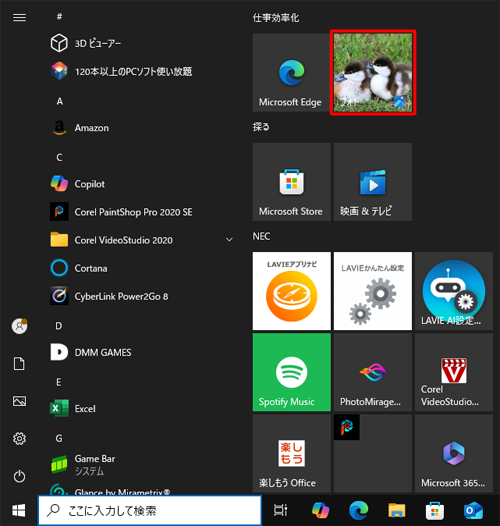Launch the Spotify Music tile

[x=291, y=372]
